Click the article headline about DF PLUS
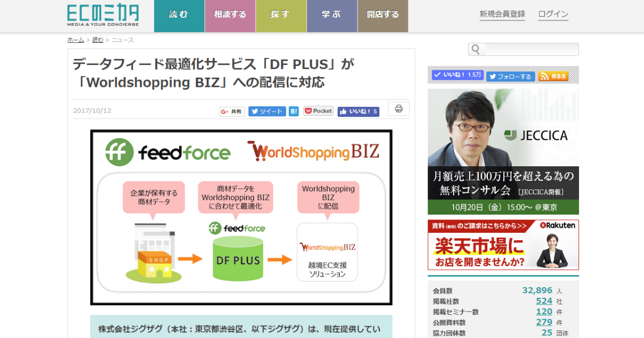 pyautogui.click(x=214, y=73)
